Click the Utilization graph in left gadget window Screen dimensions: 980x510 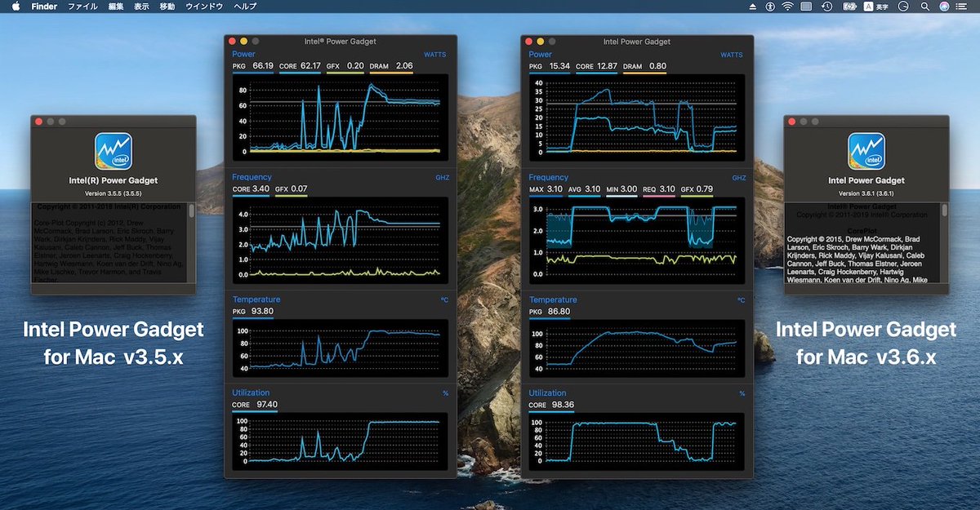[340, 441]
